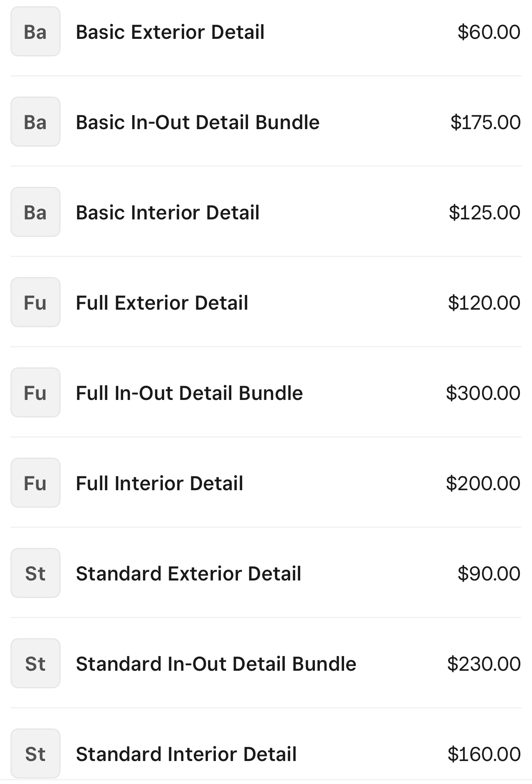Tap the St icon beside Standard Exterior Detail
The height and width of the screenshot is (784, 532).
[35, 573]
